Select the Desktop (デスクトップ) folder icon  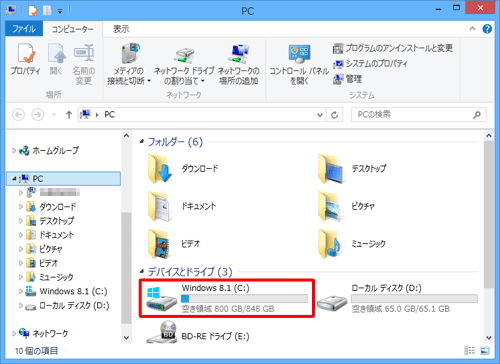tap(331, 168)
